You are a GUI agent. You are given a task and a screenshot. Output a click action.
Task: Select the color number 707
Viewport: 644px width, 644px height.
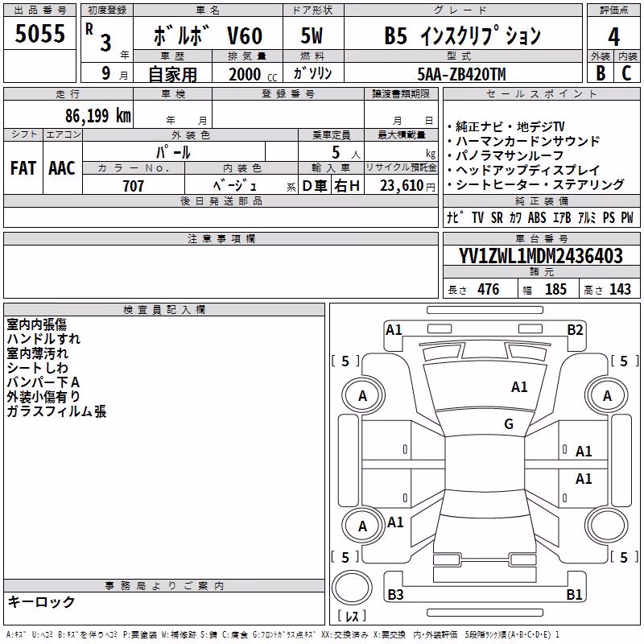pos(134,186)
